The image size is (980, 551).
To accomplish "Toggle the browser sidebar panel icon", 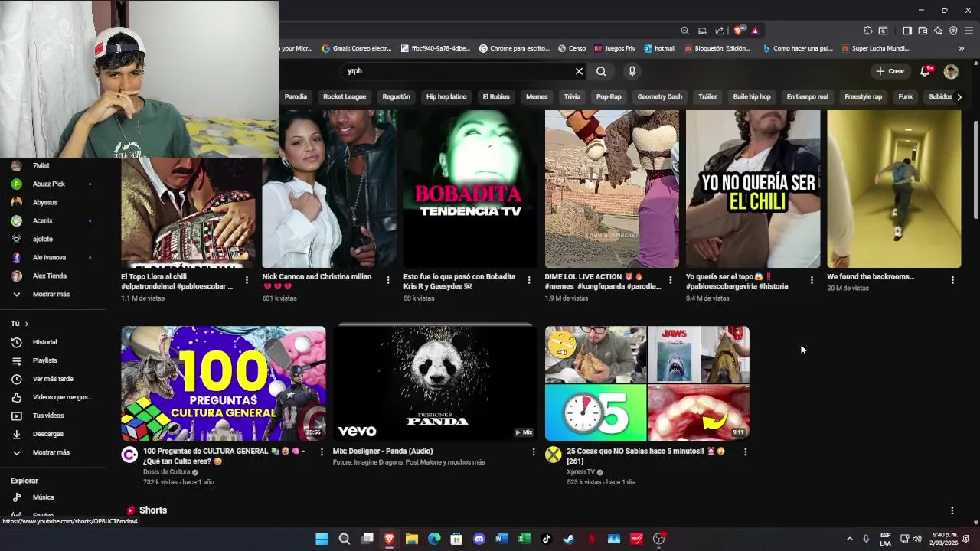I will point(907,31).
